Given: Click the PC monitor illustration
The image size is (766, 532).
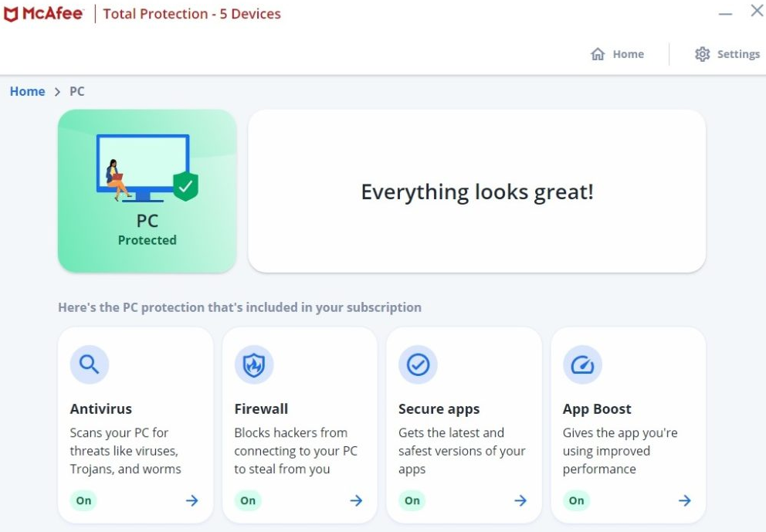Looking at the screenshot, I should pos(143,166).
